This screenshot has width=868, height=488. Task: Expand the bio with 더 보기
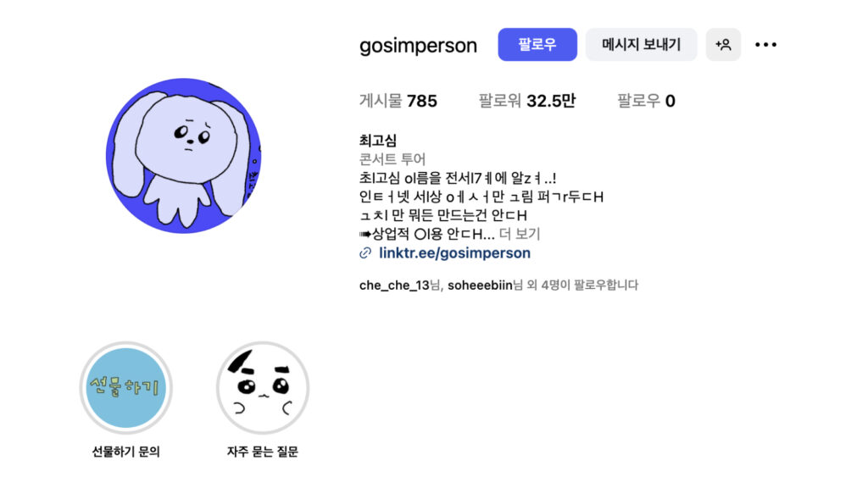[520, 234]
